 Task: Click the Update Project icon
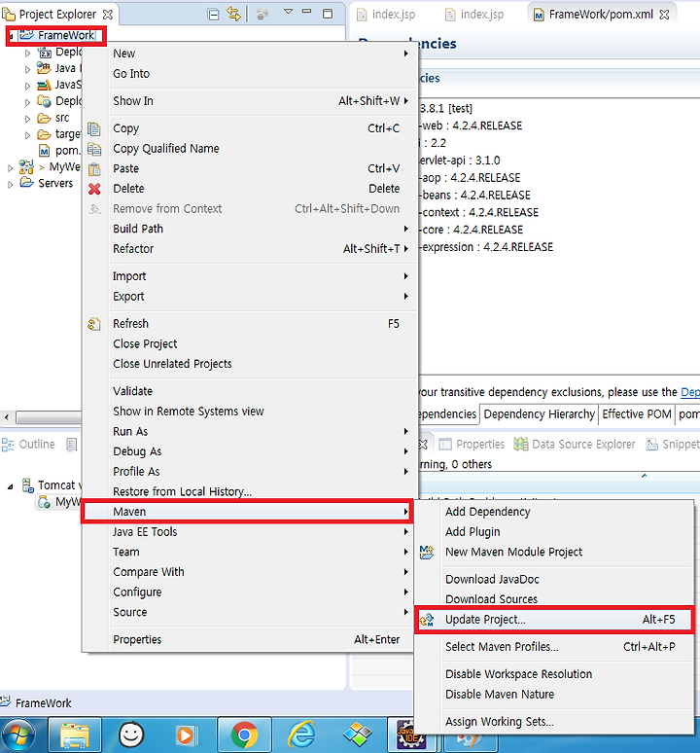pyautogui.click(x=427, y=620)
